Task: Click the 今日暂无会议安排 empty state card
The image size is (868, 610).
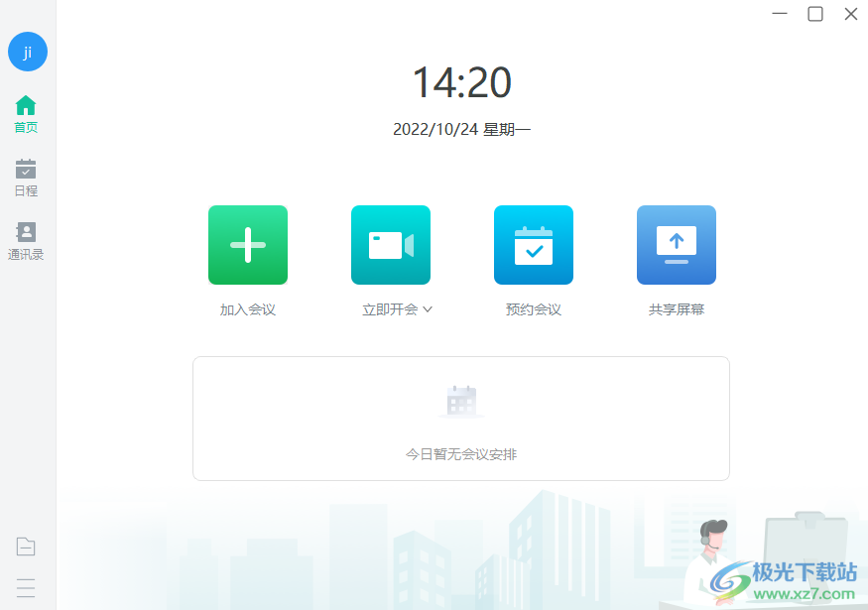Action: click(x=461, y=418)
